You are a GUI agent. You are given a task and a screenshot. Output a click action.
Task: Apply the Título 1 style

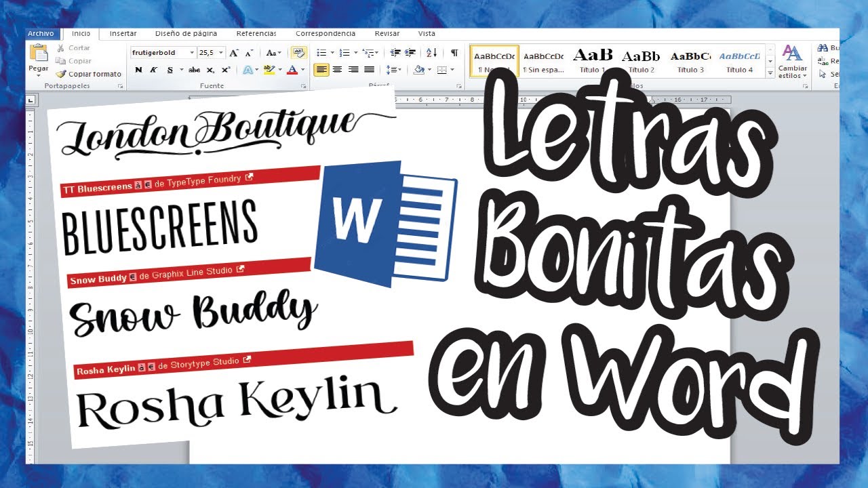click(593, 60)
